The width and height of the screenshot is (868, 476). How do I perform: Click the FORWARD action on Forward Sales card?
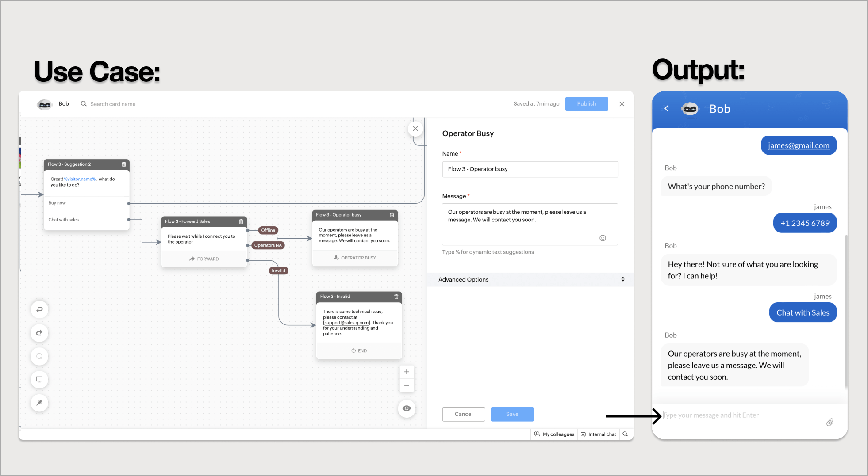coord(204,259)
